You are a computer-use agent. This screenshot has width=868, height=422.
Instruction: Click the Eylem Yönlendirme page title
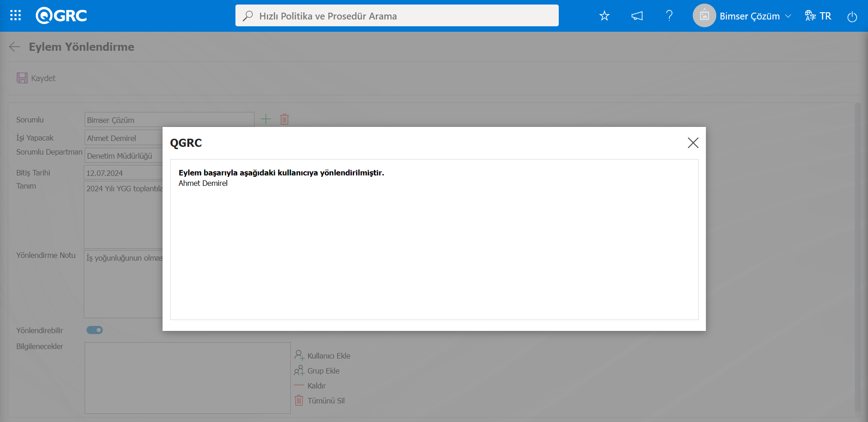tap(82, 47)
